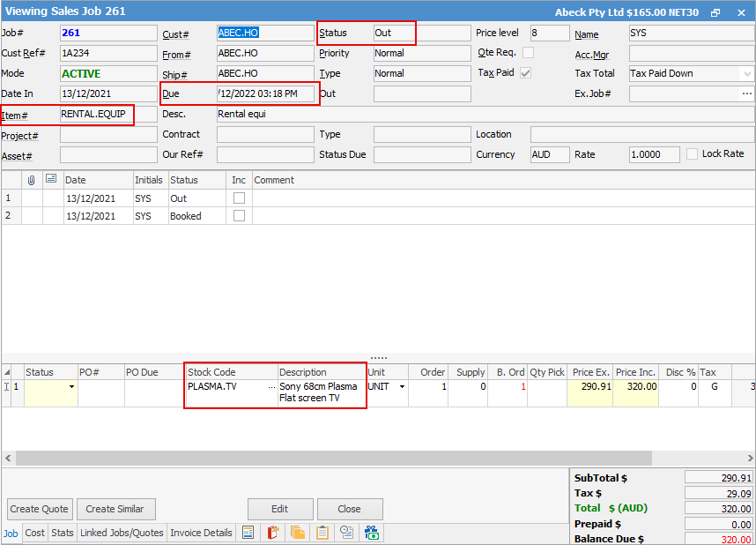Click the scroll right arrow of stock grid
Viewport: 756px width, 545px height.
[750, 458]
